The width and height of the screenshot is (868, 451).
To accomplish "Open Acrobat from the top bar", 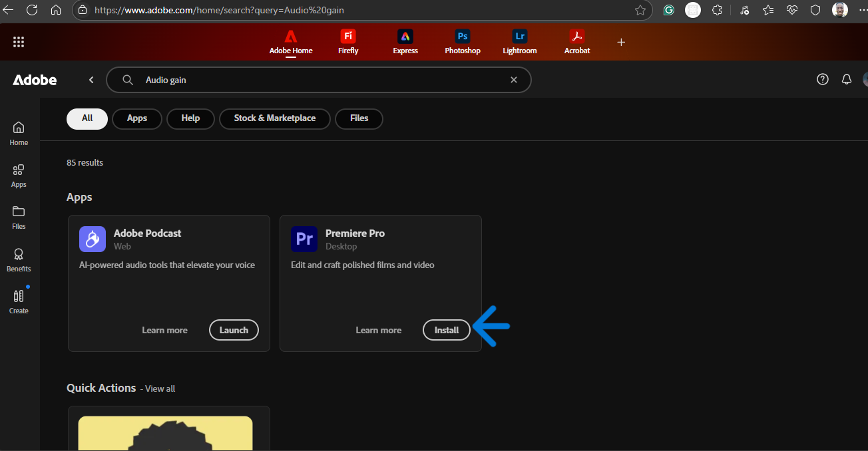I will pos(577,42).
